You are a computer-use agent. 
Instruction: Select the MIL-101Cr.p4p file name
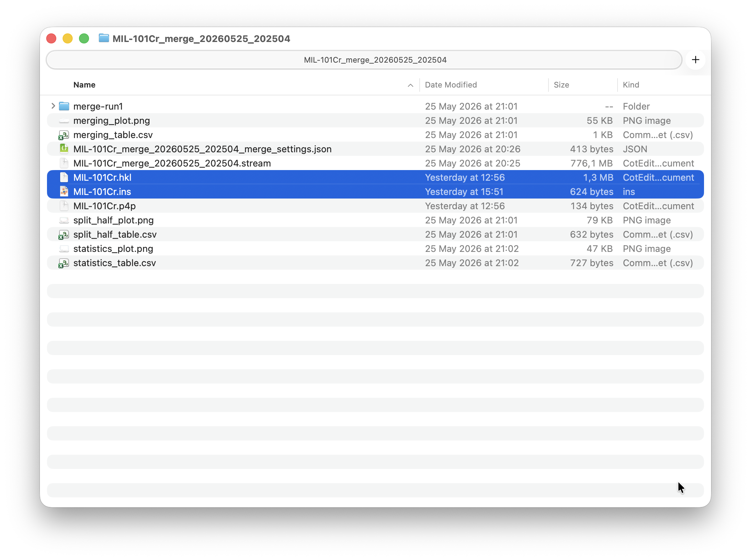(x=104, y=206)
